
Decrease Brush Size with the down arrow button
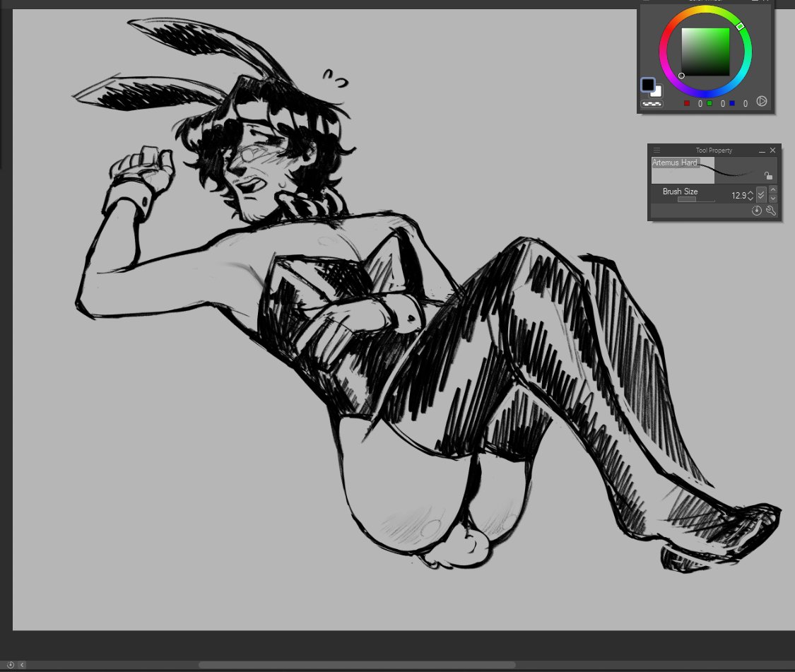(772, 199)
